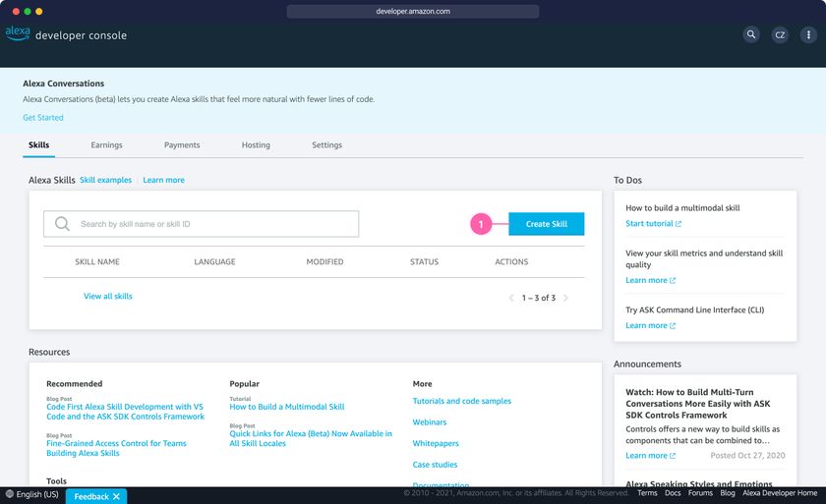The width and height of the screenshot is (826, 504).
Task: Open the vertical three-dot menu
Action: [x=808, y=34]
